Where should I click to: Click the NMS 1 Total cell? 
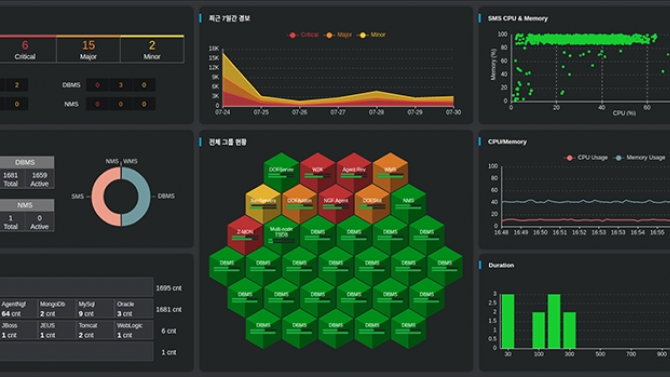coord(11,222)
